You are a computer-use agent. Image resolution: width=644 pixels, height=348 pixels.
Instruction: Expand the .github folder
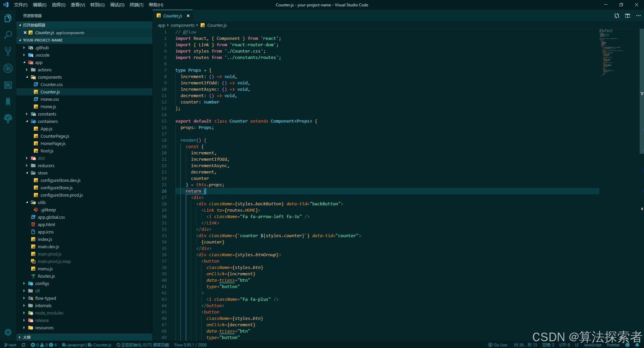(x=84, y=48)
